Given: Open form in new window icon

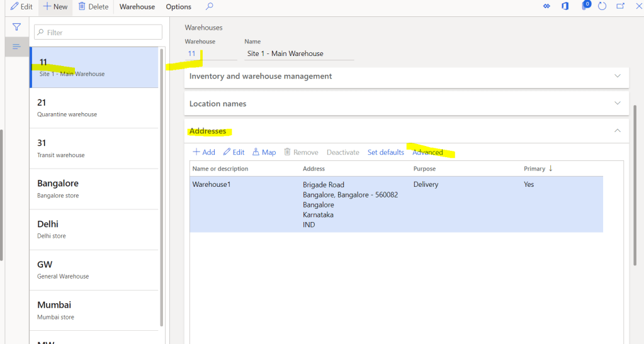Looking at the screenshot, I should pyautogui.click(x=620, y=6).
